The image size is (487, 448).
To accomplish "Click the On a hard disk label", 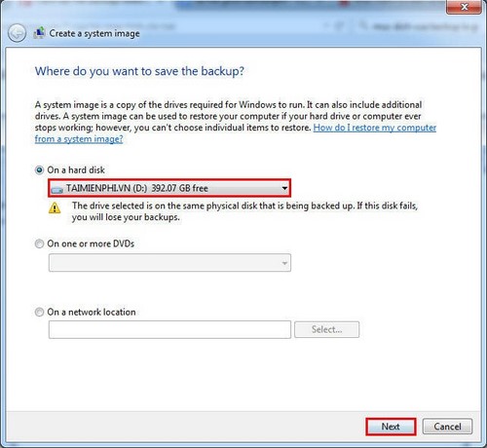I will tap(76, 170).
